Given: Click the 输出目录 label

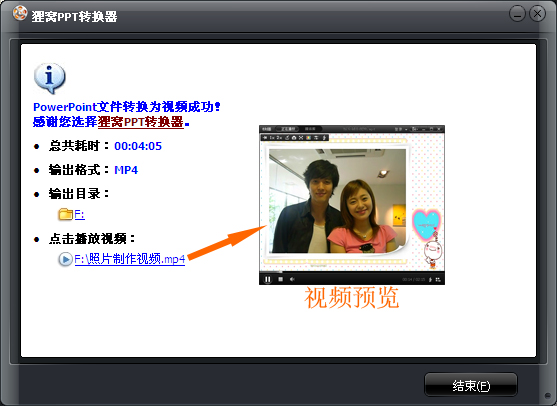Looking at the screenshot, I should (x=79, y=194).
